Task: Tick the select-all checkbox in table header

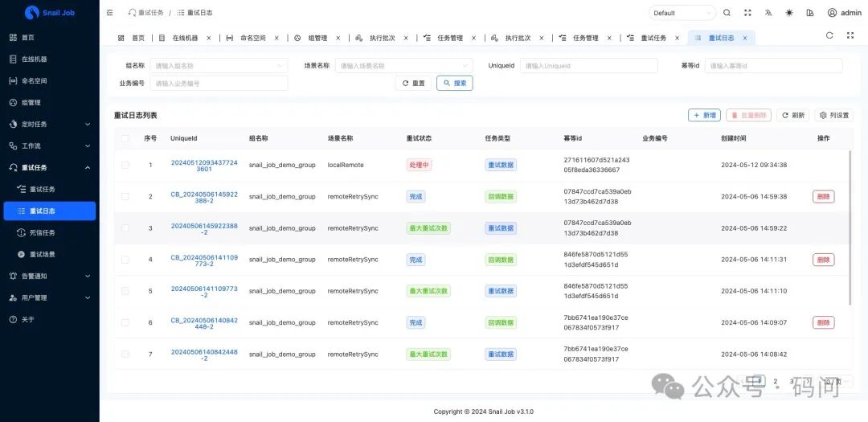Action: (125, 138)
